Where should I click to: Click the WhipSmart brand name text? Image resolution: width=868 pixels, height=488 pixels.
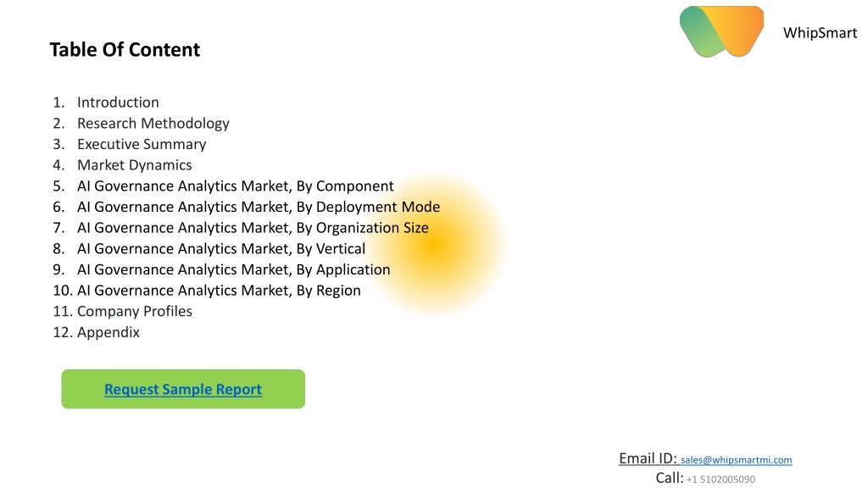(x=820, y=33)
